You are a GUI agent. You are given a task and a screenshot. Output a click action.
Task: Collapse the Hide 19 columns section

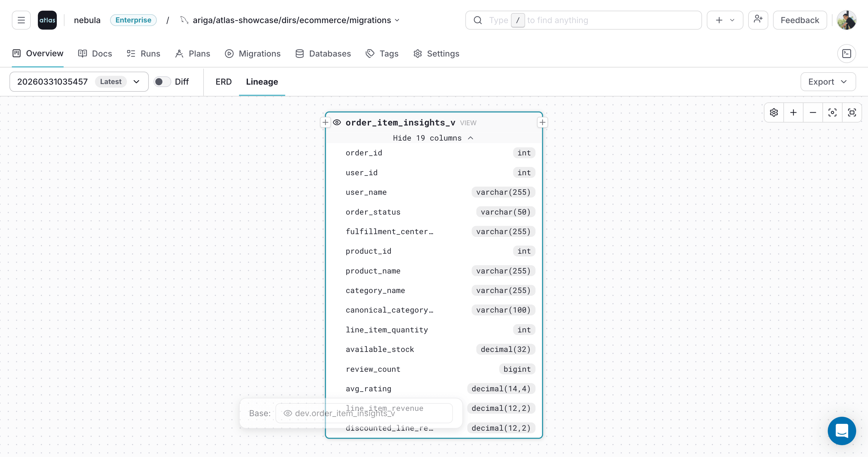[433, 138]
